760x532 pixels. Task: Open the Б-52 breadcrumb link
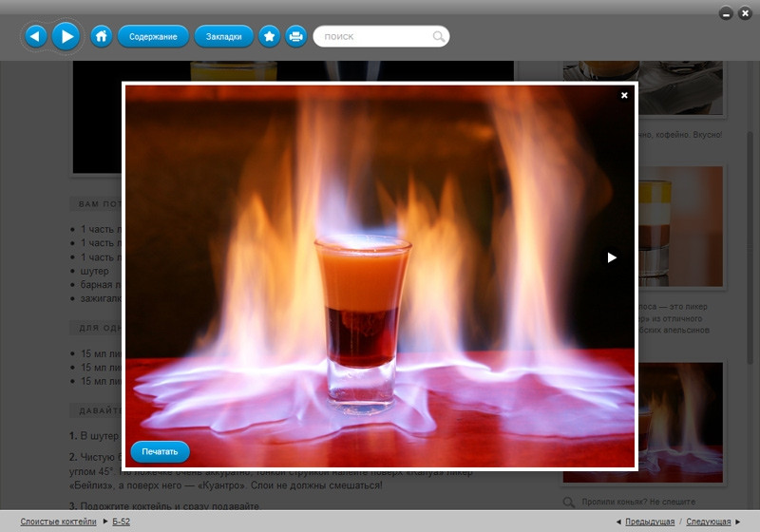[x=122, y=522]
